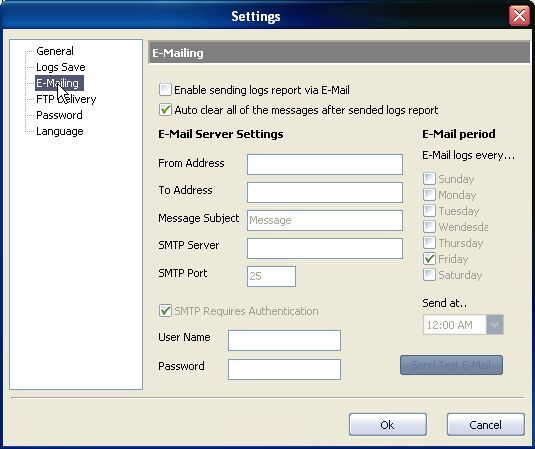
Task: Open the Send at time dropdown arrow
Action: [x=495, y=324]
